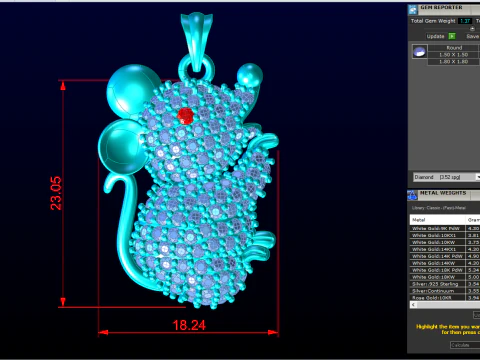This screenshot has width=480, height=360.
Task: Click the 5.00 gram value cell
Action: pyautogui.click(x=473, y=277)
